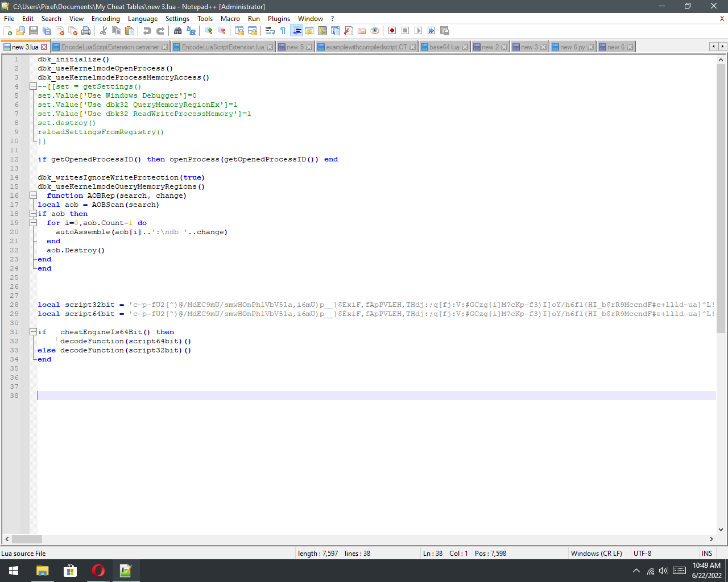Click the Zoom In magnifier icon
The image size is (728, 582).
coord(209,31)
